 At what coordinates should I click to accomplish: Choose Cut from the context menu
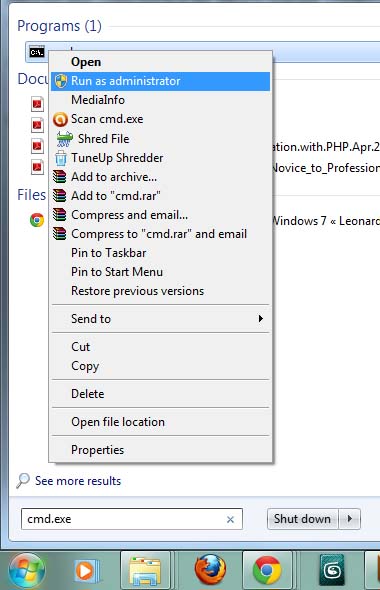pyautogui.click(x=161, y=347)
